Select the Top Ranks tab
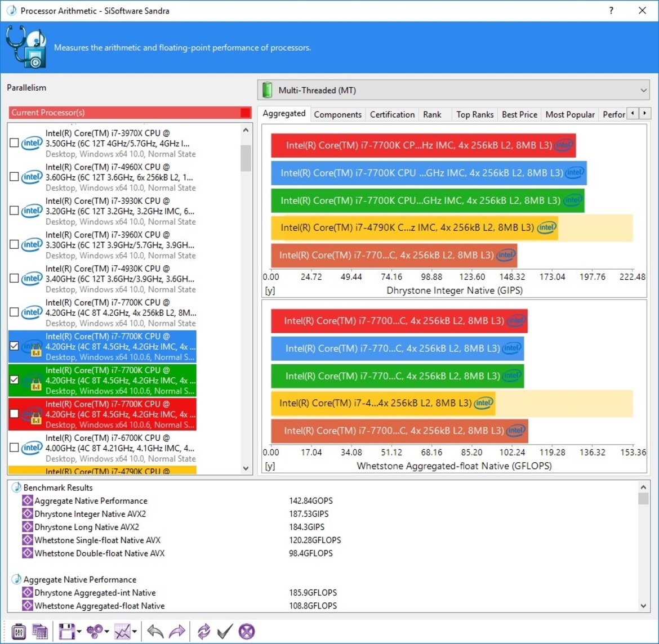659x644 pixels. pos(475,114)
